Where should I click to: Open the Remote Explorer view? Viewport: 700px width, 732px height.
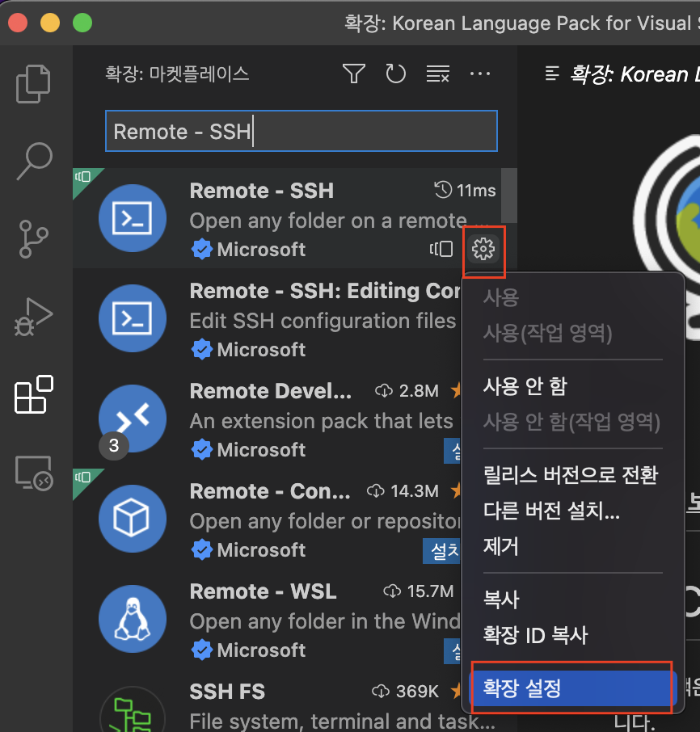[34, 473]
